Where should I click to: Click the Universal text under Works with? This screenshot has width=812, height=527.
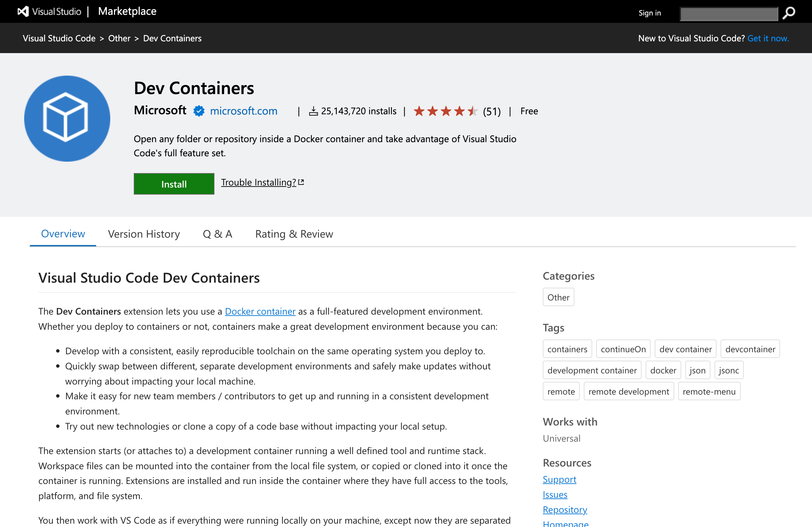pos(561,438)
